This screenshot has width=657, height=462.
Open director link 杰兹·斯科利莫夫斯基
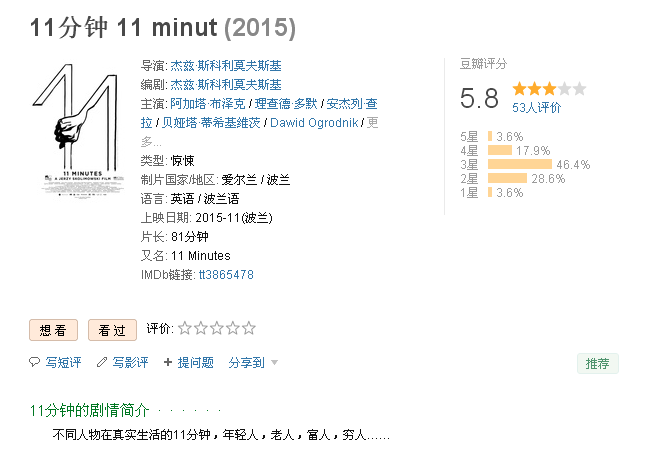[x=226, y=66]
